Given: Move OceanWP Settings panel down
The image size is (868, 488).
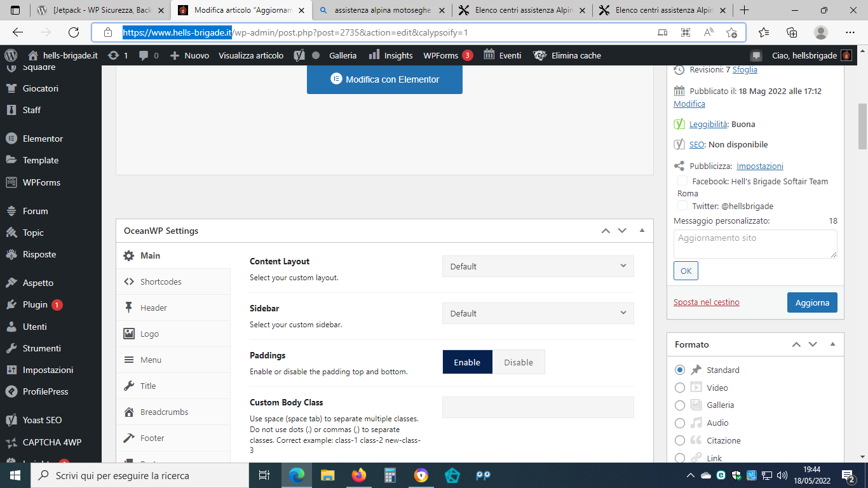Looking at the screenshot, I should coord(622,231).
